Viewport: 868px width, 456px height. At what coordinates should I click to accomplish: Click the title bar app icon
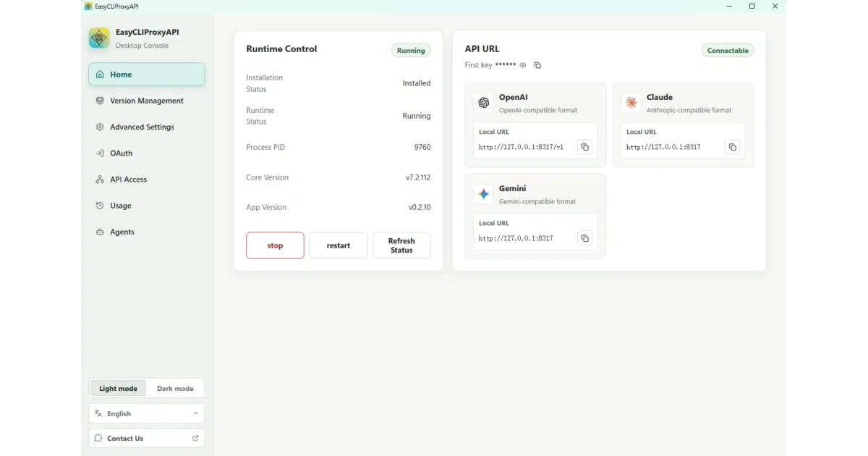tap(88, 6)
